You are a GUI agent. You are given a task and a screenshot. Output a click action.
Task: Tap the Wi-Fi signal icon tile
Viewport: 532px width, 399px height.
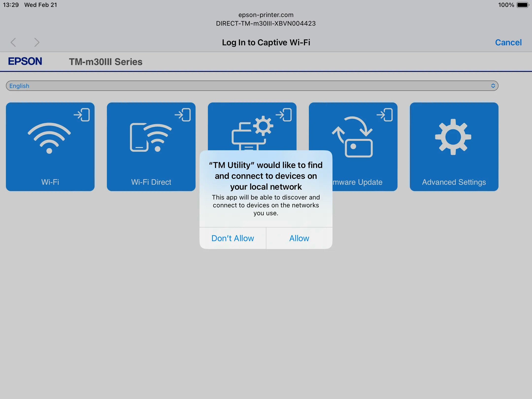(x=49, y=138)
